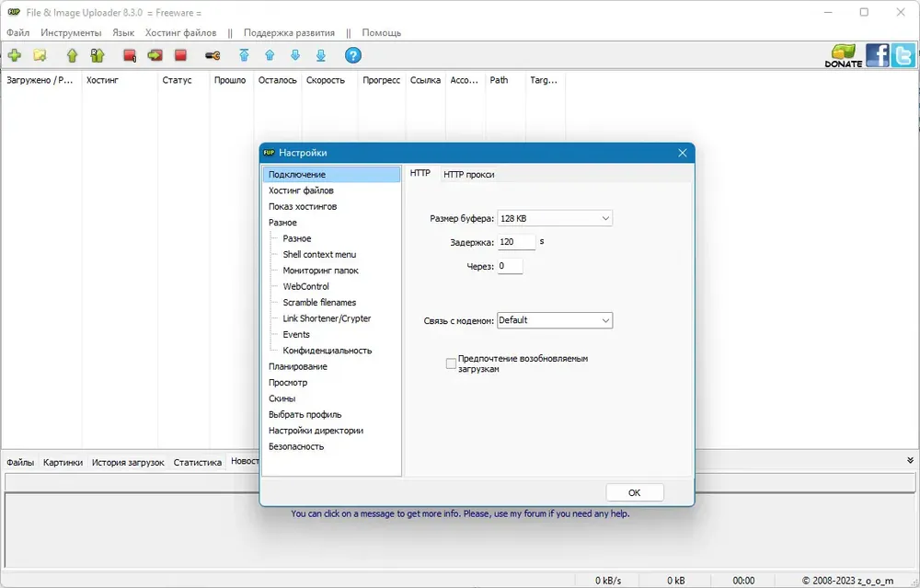This screenshot has height=588, width=920.
Task: Open the Файл menu
Action: [x=18, y=32]
